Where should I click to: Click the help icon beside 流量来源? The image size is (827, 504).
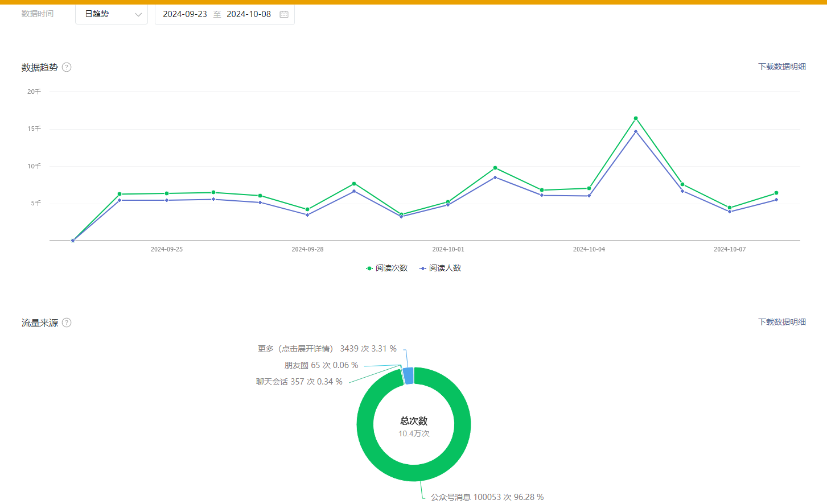point(67,323)
